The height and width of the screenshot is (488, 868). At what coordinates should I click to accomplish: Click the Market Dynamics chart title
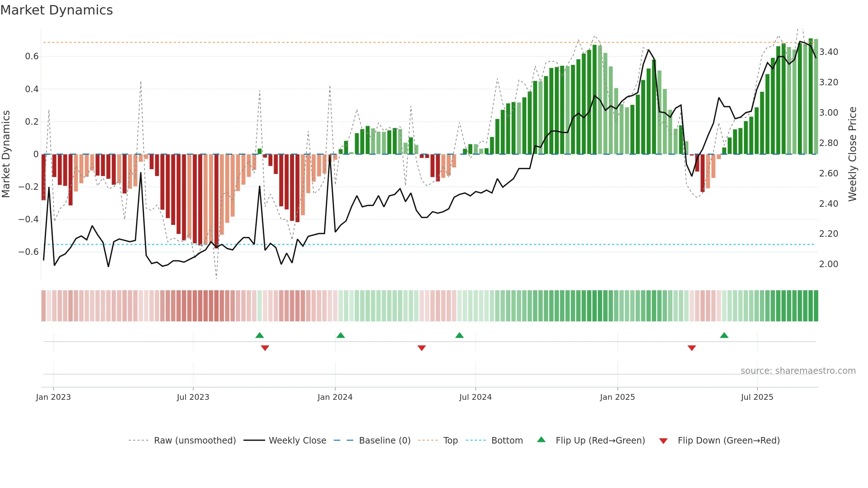pos(56,10)
